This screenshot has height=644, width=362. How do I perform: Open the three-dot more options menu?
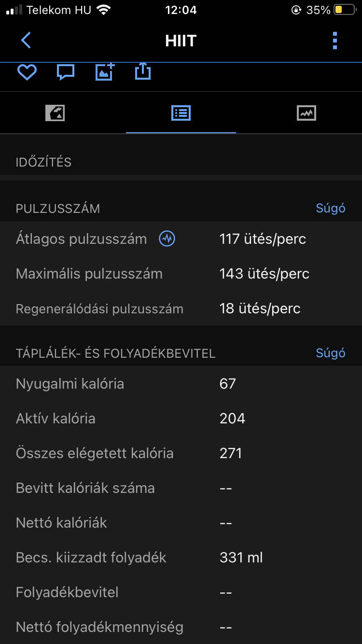click(335, 41)
